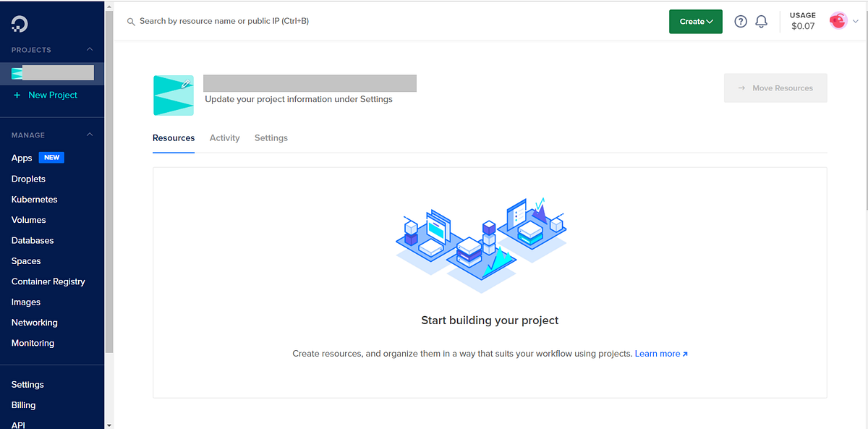Image resolution: width=868 pixels, height=429 pixels.
Task: Click New Project in the sidebar
Action: 46,95
